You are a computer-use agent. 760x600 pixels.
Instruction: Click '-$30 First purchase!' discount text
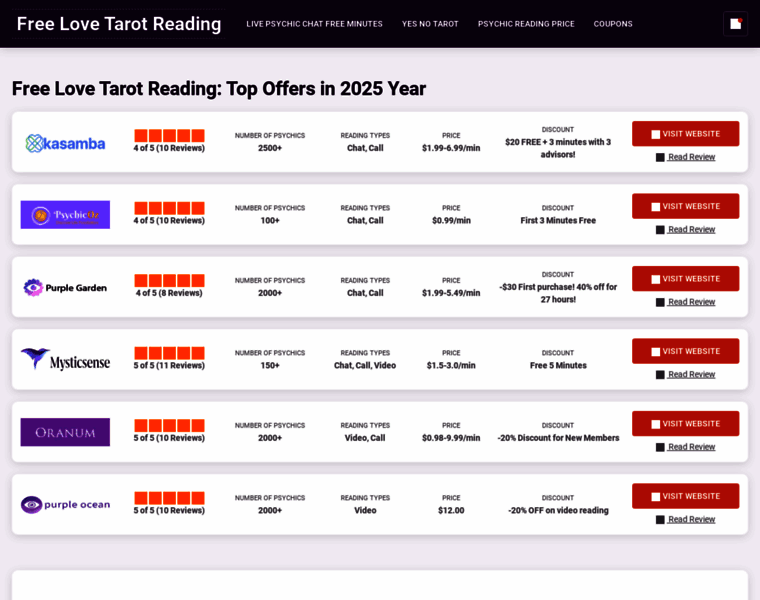coord(558,293)
